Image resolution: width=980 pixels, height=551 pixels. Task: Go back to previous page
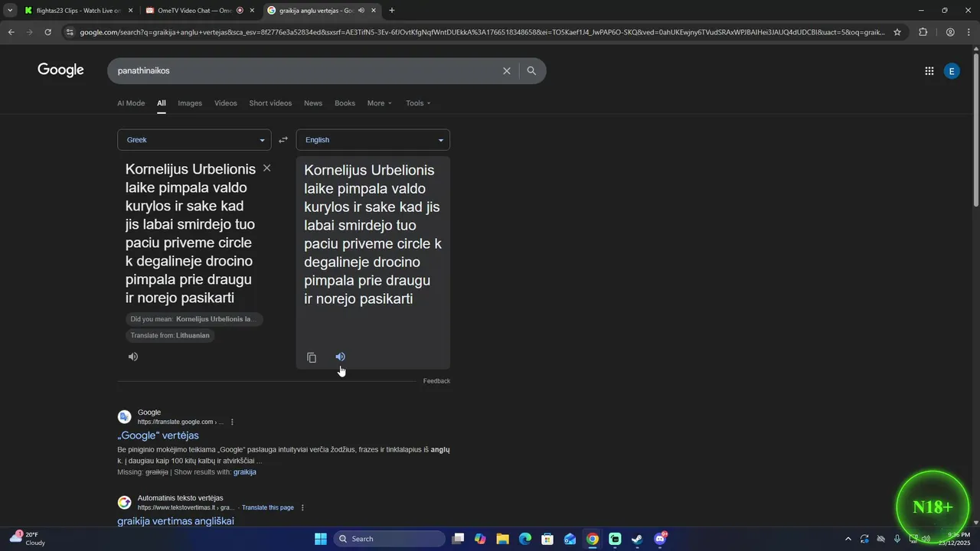click(11, 32)
